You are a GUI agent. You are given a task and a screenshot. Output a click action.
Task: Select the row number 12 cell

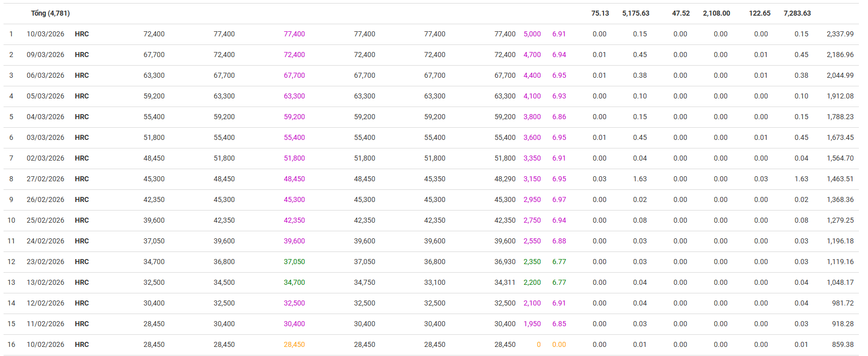[11, 262]
